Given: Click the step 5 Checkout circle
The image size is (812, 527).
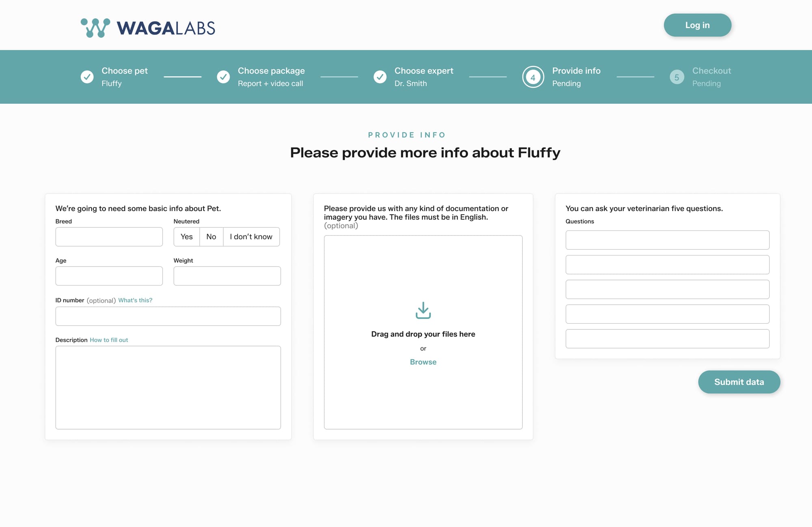Looking at the screenshot, I should [677, 77].
